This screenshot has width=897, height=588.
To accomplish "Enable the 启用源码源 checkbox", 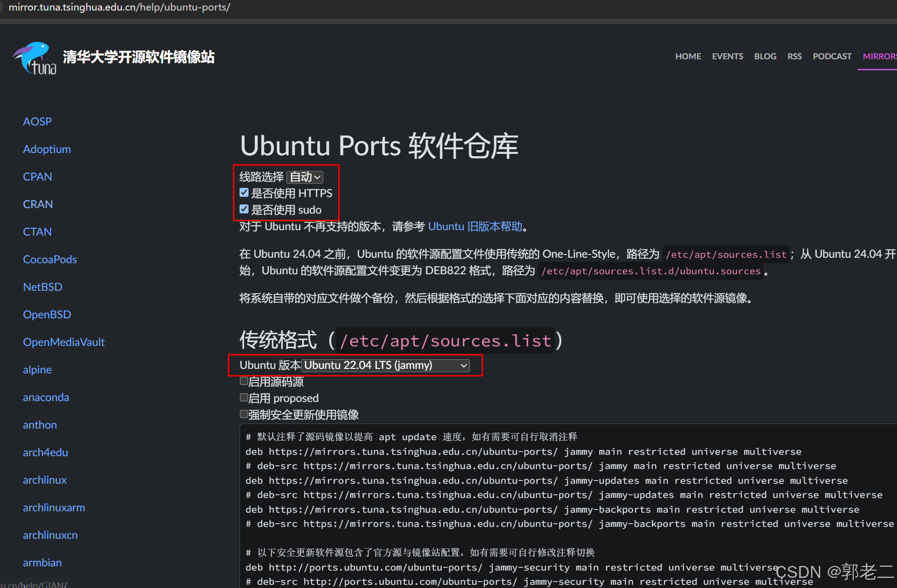I will (x=244, y=381).
